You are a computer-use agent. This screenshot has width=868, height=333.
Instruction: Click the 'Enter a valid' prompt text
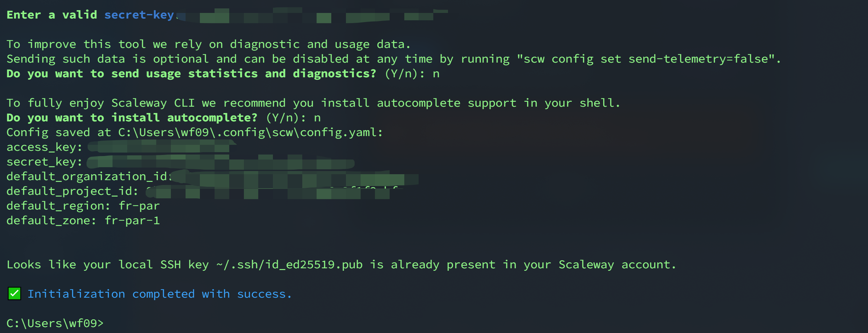(x=52, y=15)
